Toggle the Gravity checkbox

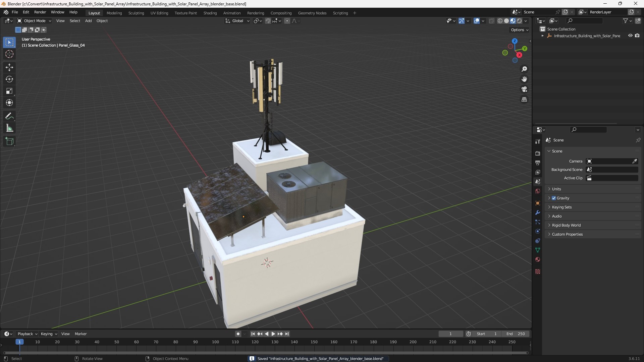(x=554, y=198)
